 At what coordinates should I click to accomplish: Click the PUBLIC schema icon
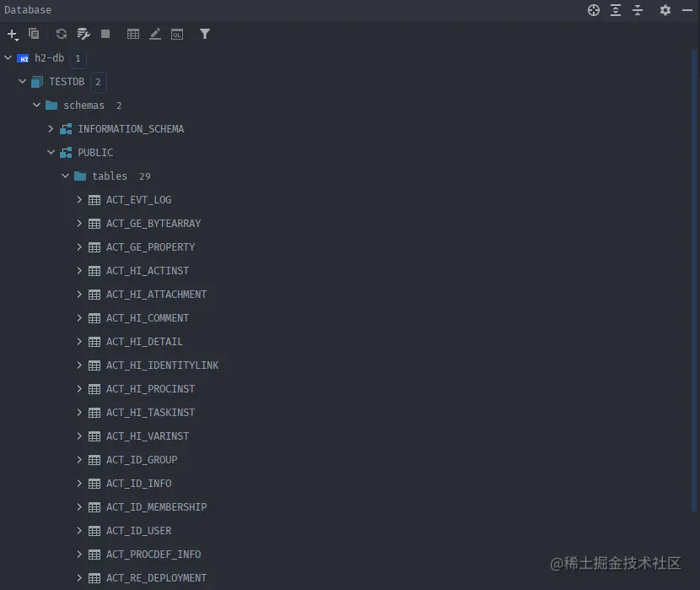coord(66,153)
